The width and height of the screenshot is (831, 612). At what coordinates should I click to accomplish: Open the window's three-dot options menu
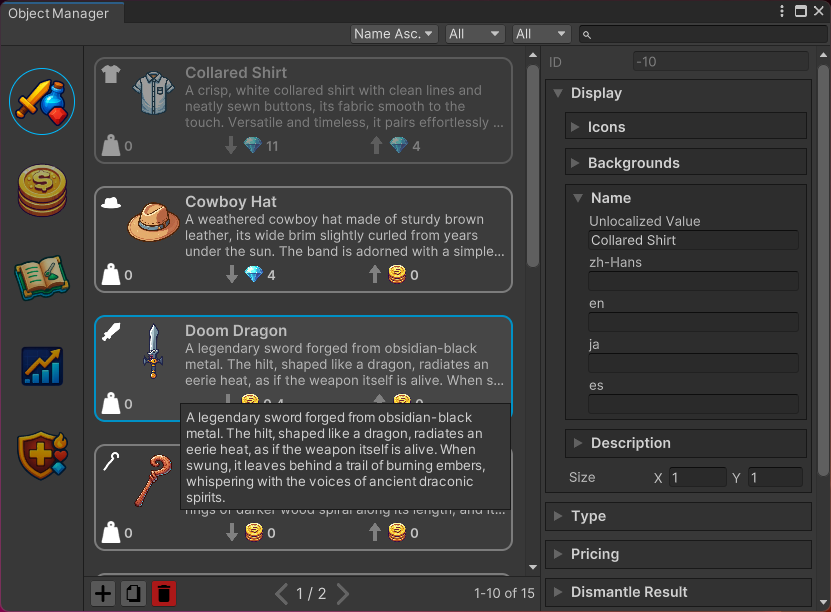pyautogui.click(x=782, y=11)
